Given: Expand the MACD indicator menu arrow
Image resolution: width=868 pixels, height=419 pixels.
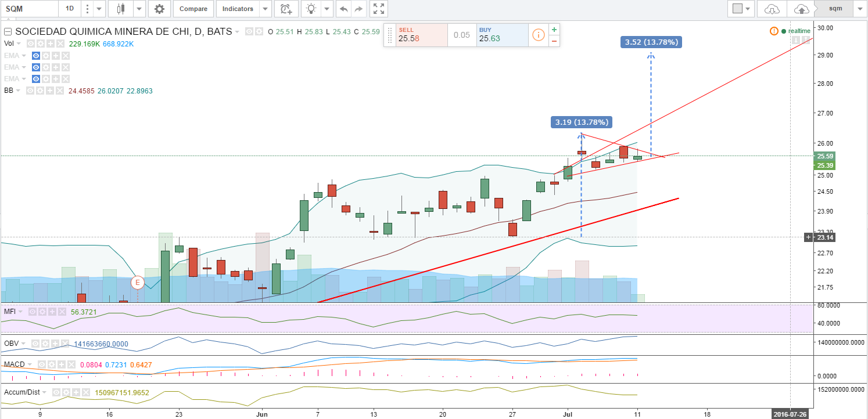Looking at the screenshot, I should point(28,364).
